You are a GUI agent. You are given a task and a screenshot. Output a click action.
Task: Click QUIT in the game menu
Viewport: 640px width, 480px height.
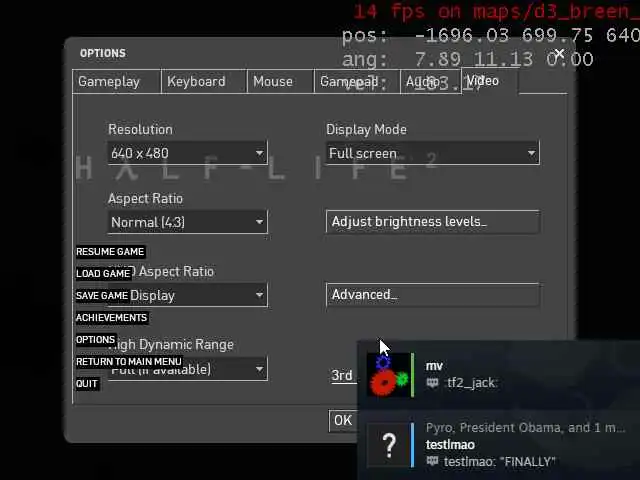point(87,384)
